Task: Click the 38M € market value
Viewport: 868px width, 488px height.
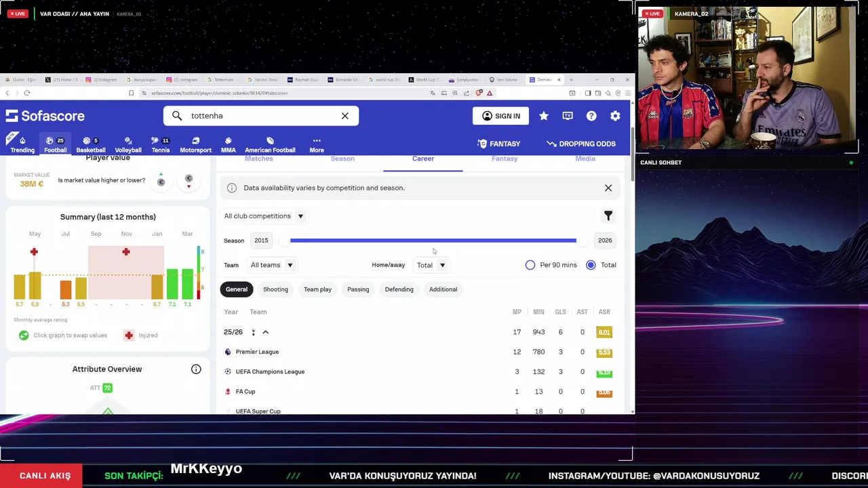Action: [x=32, y=184]
